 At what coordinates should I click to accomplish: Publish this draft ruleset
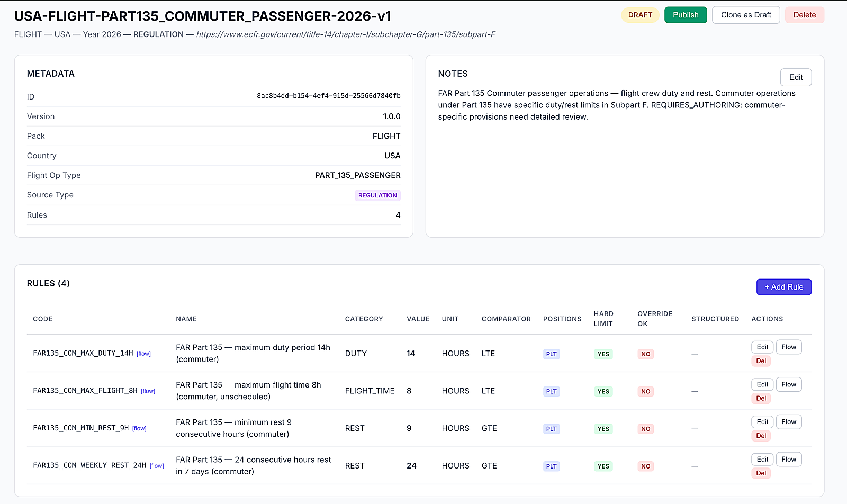pos(686,15)
